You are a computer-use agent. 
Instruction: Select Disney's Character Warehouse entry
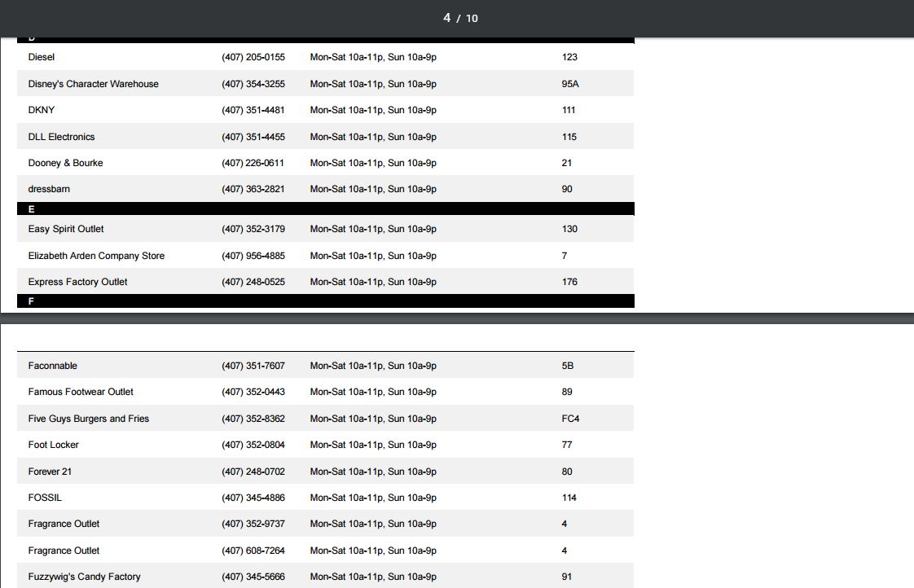click(93, 84)
